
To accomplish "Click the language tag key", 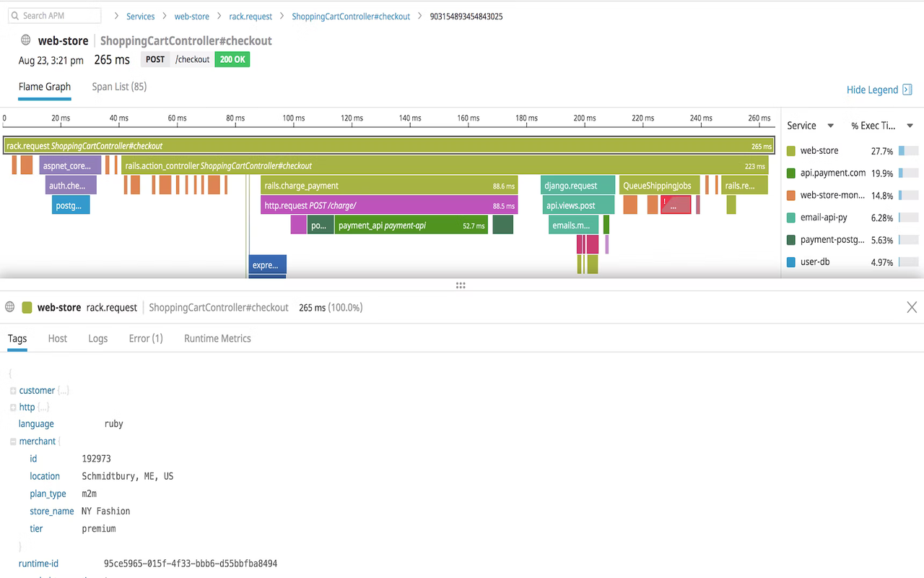I will [x=36, y=424].
